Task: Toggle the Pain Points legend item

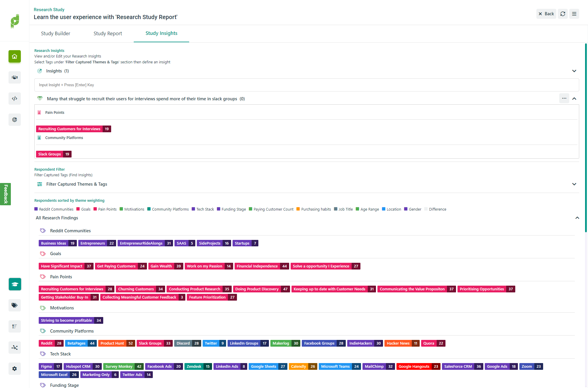Action: pos(105,209)
